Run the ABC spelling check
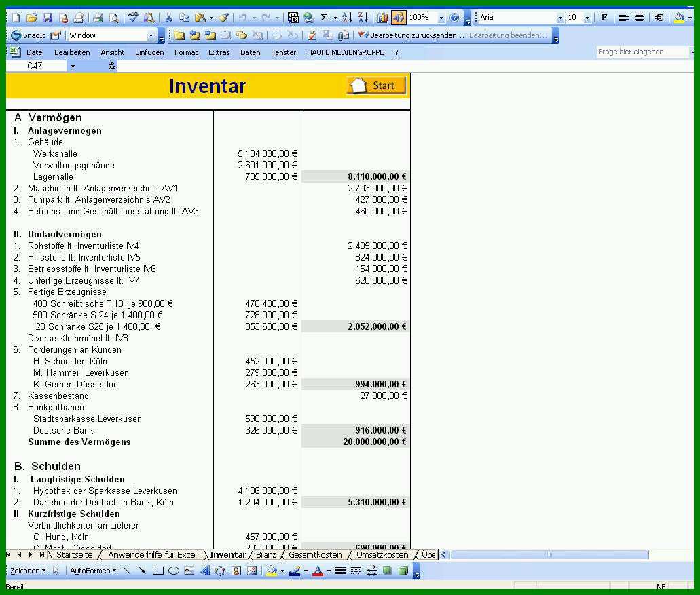The image size is (700, 595). tap(133, 18)
